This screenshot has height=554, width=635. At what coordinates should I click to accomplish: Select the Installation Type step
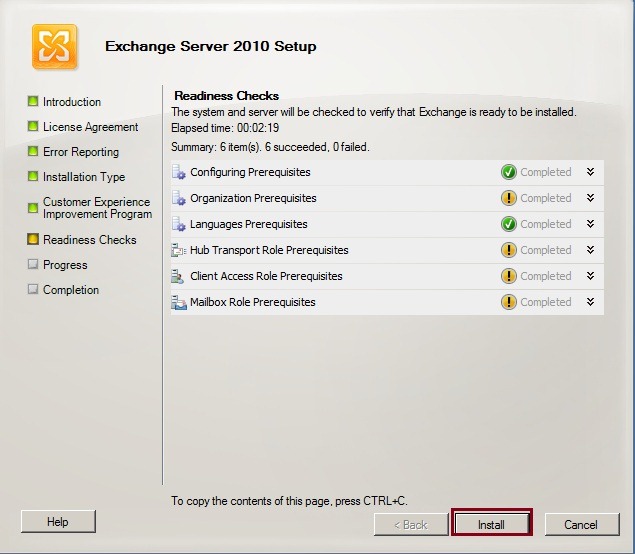pos(83,177)
